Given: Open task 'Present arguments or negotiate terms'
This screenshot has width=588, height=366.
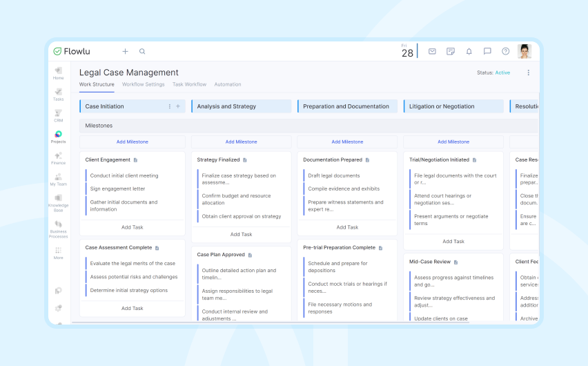Looking at the screenshot, I should pyautogui.click(x=451, y=220).
